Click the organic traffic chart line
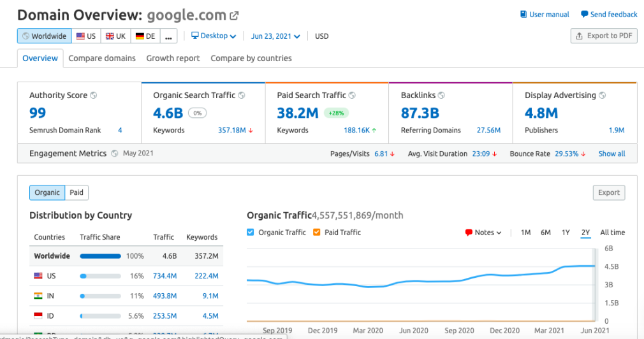The width and height of the screenshot is (644, 339). click(421, 277)
